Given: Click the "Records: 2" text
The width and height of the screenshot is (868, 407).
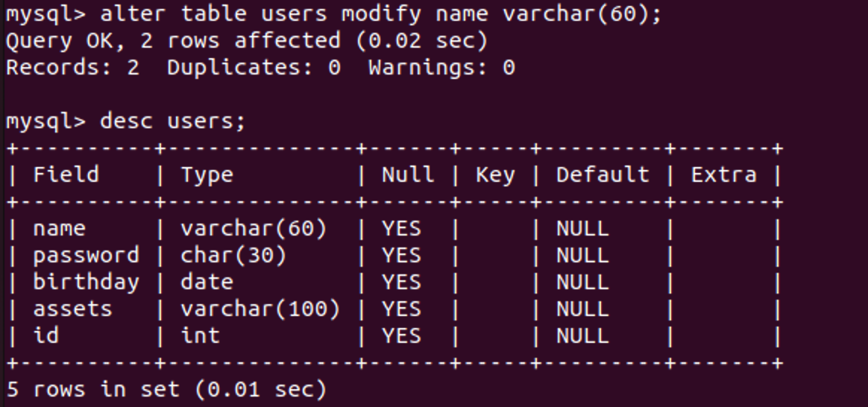Looking at the screenshot, I should pos(72,68).
